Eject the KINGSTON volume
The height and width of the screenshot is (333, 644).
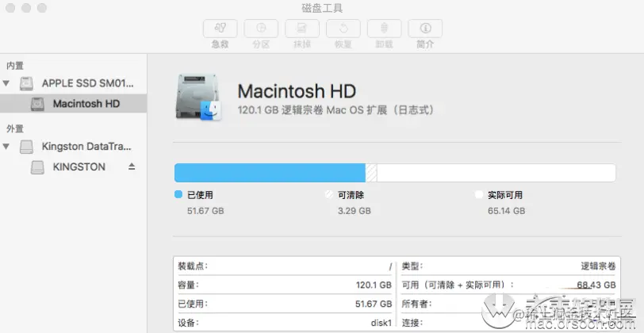coord(132,166)
